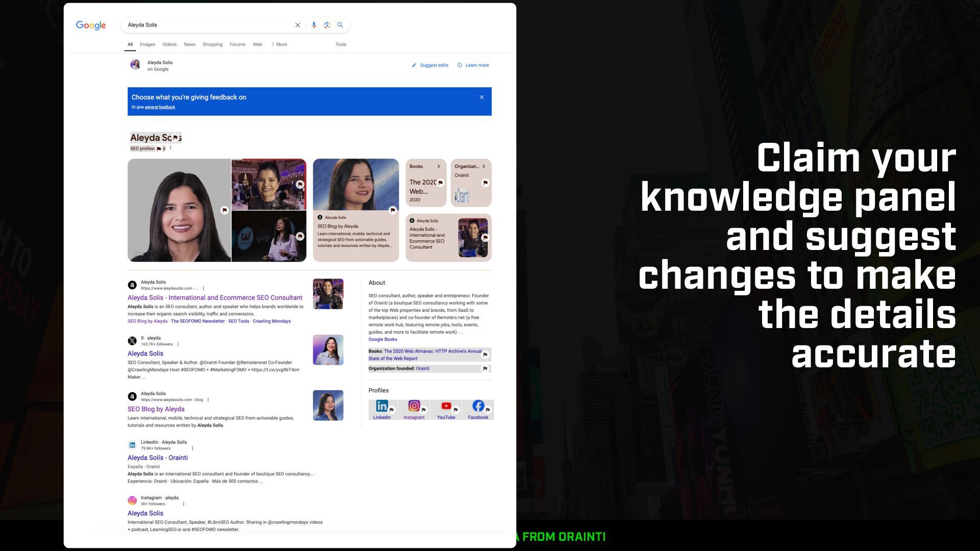Click the magnifying glass search icon
The width and height of the screenshot is (980, 551).
340,25
